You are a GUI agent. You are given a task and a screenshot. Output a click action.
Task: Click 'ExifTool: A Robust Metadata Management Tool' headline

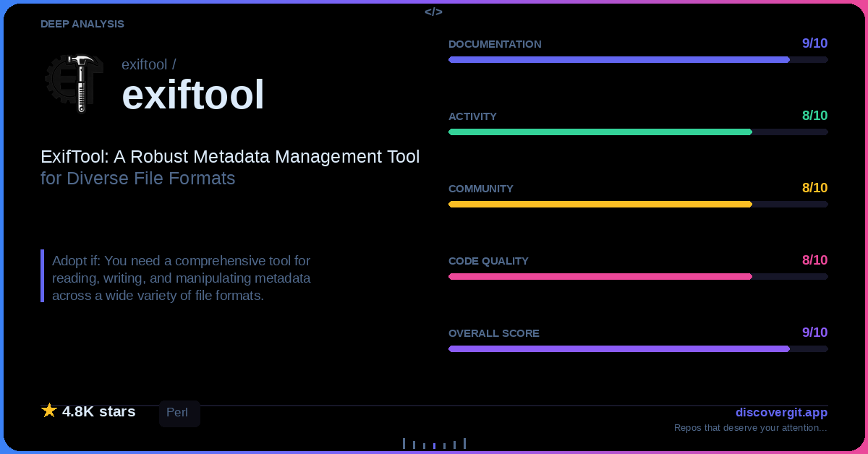click(x=230, y=156)
